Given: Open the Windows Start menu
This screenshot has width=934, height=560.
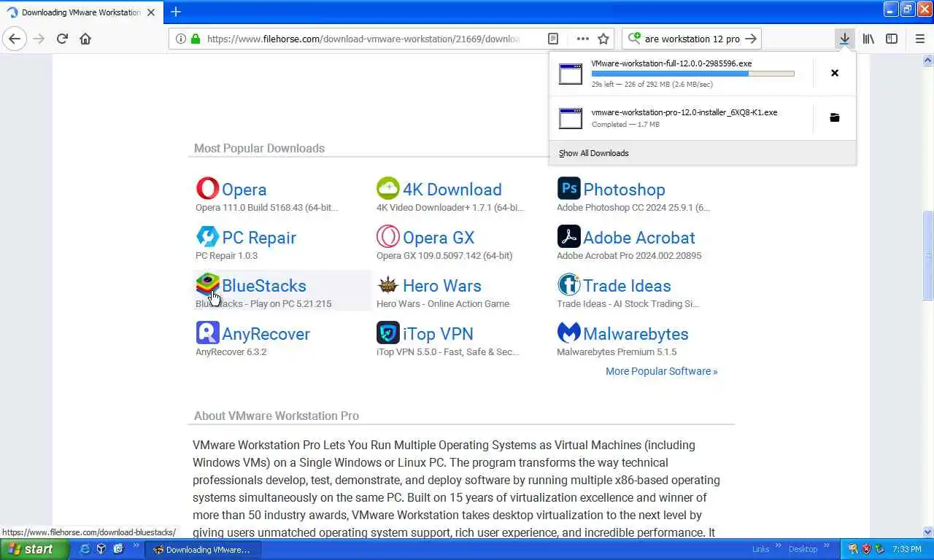Looking at the screenshot, I should [35, 550].
